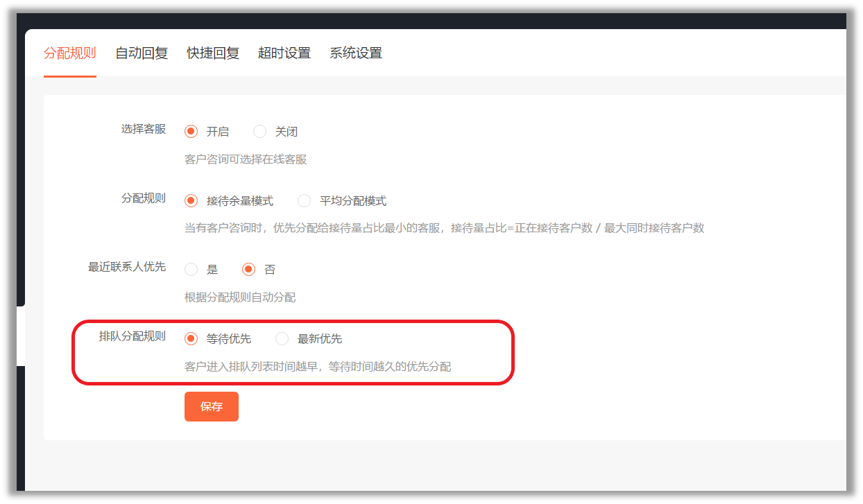Image resolution: width=863 pixels, height=504 pixels.
Task: Click the 接待量占比 description text
Action: (445, 228)
